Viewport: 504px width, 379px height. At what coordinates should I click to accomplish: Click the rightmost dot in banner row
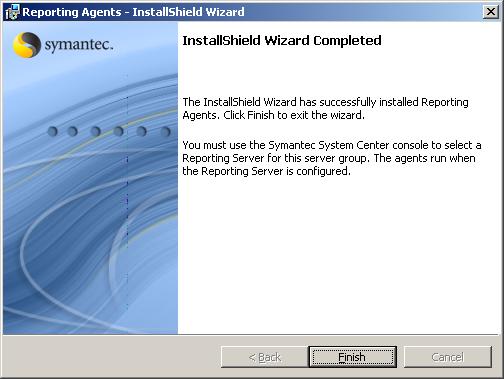[165, 132]
